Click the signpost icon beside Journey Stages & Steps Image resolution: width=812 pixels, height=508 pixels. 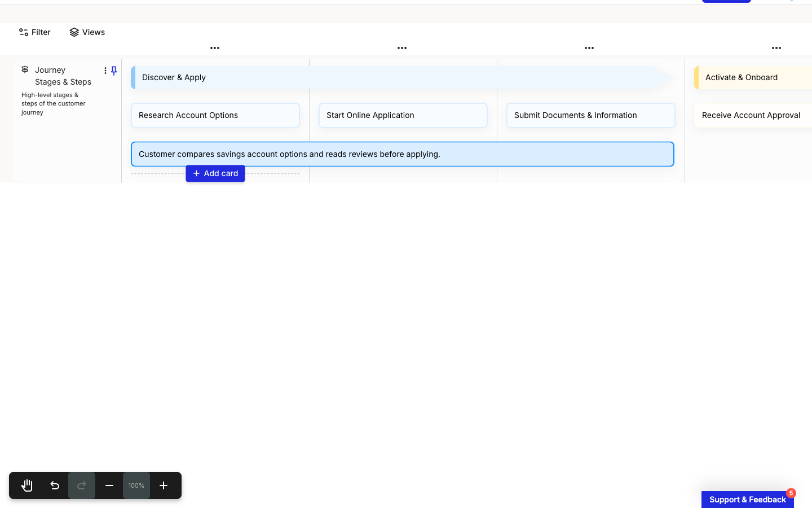[25, 69]
